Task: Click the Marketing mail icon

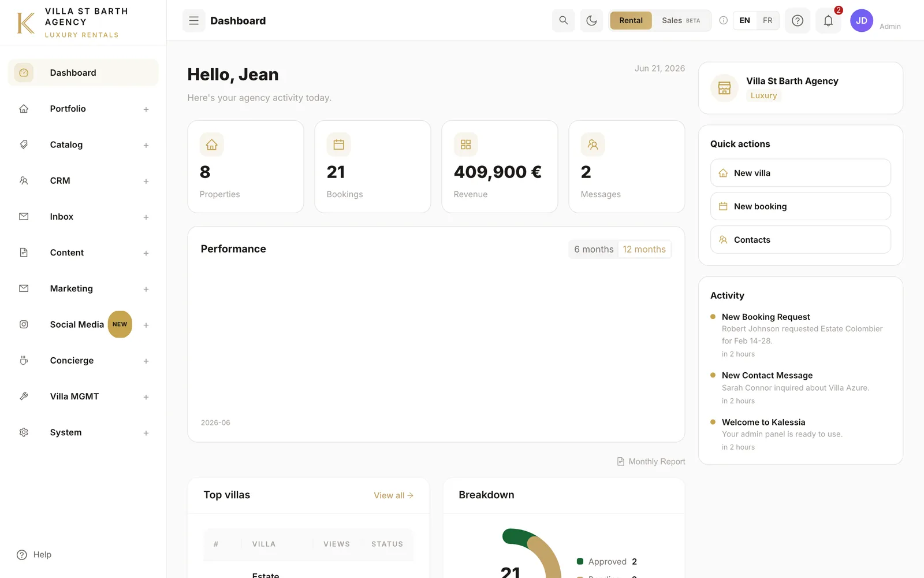Action: tap(24, 288)
